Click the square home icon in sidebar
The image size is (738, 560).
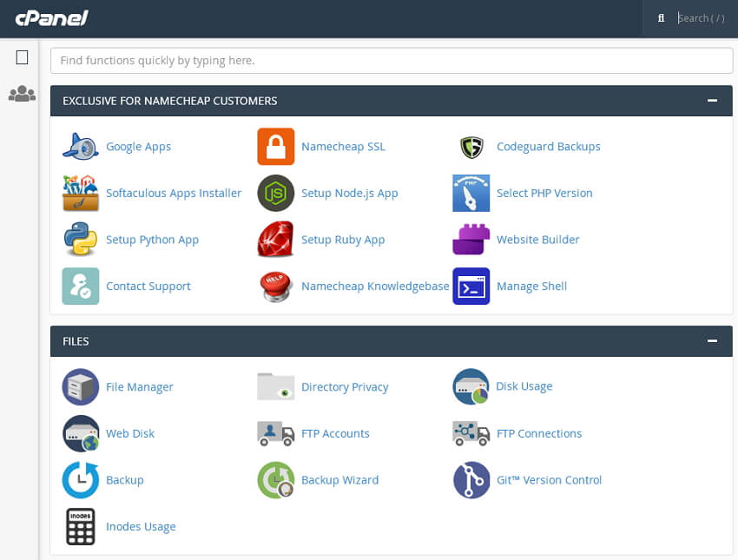pos(22,57)
